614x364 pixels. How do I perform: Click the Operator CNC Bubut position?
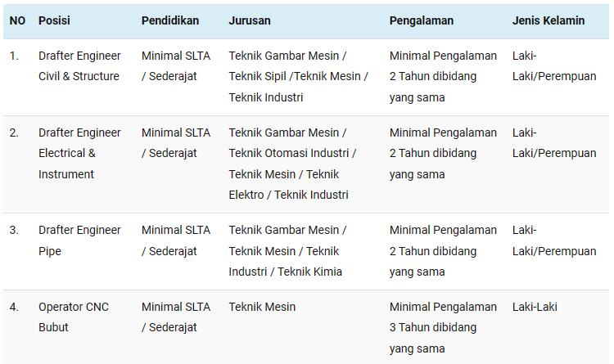click(x=74, y=317)
